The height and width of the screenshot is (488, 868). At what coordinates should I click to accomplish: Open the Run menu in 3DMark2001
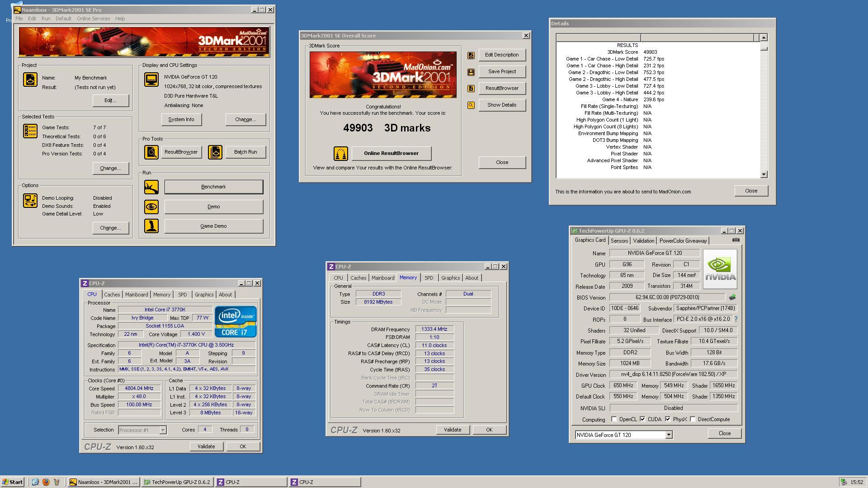(x=46, y=19)
